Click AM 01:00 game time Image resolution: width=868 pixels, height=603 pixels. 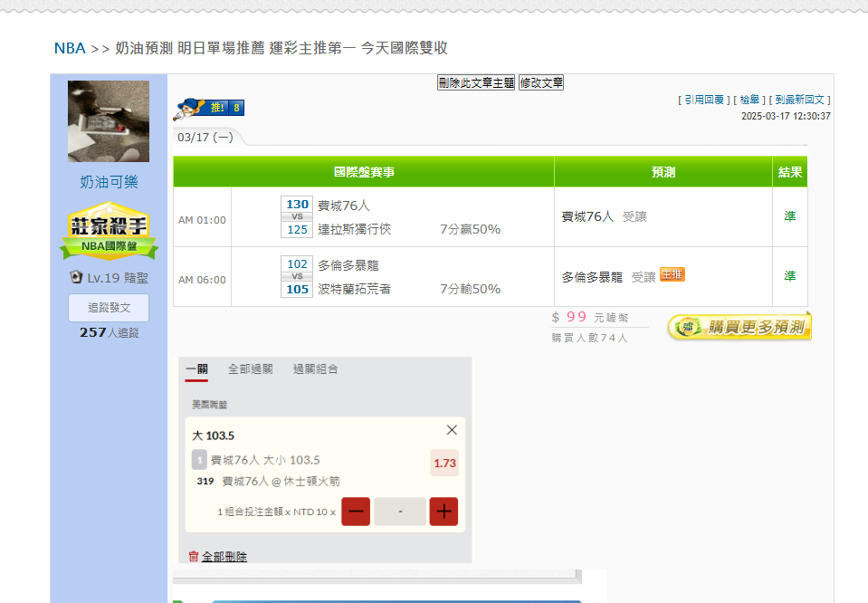[202, 220]
